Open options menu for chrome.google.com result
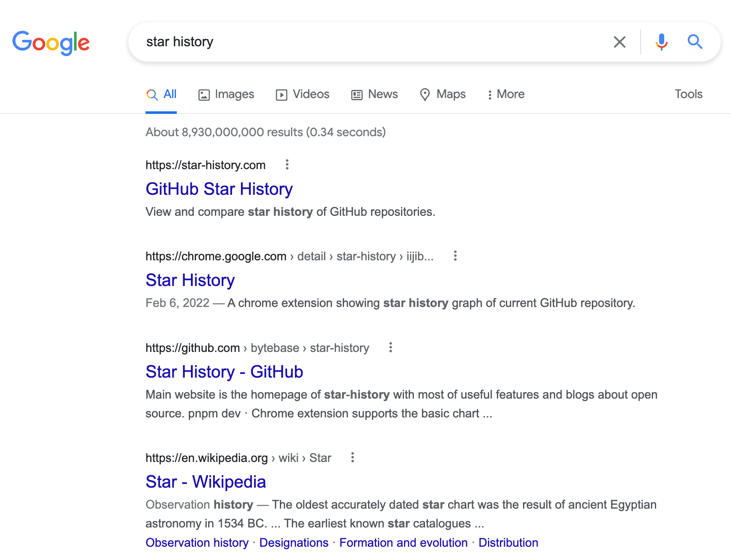This screenshot has width=731, height=560. pyautogui.click(x=455, y=256)
